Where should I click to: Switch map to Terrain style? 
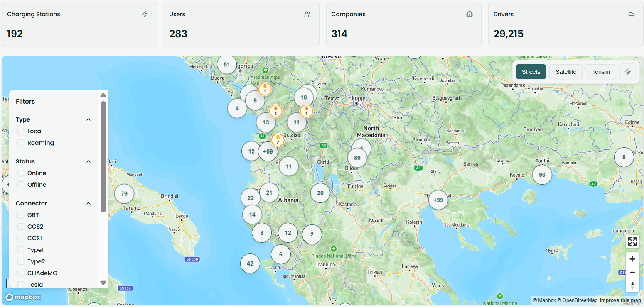(x=601, y=72)
